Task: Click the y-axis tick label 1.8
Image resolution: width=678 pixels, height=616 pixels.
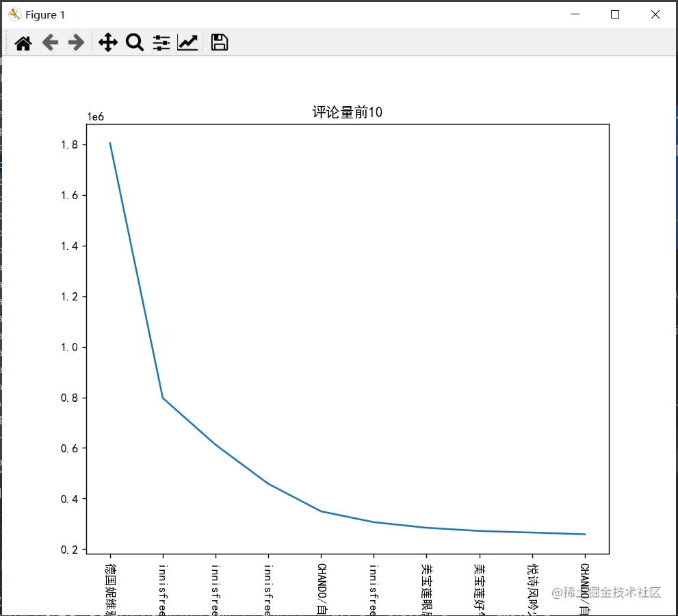Action: tap(69, 144)
